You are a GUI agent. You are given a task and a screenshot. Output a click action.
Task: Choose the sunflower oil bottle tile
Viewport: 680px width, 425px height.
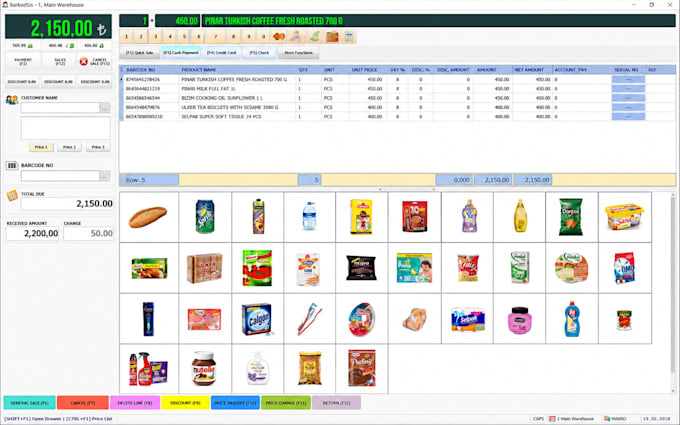(x=520, y=217)
